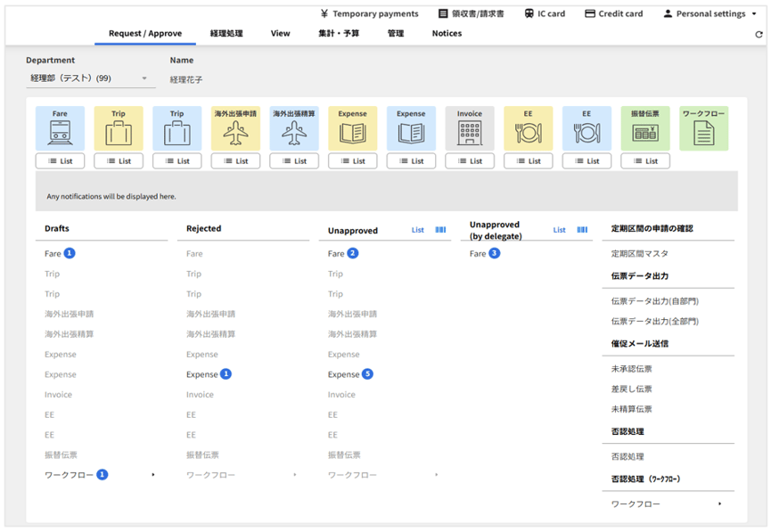
Task: Open the yellow 海外出張申請 airplane tile
Action: point(235,128)
